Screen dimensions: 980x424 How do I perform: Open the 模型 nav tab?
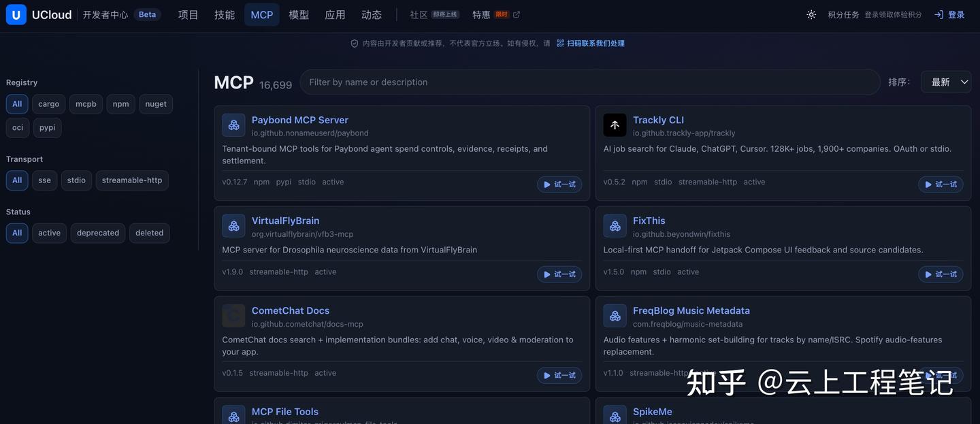[x=299, y=14]
